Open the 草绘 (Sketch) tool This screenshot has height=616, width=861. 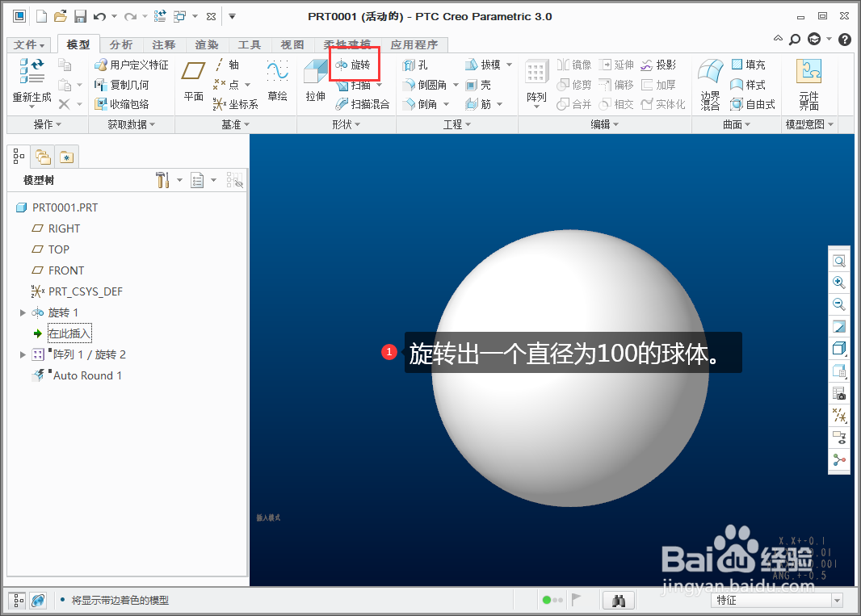(277, 80)
